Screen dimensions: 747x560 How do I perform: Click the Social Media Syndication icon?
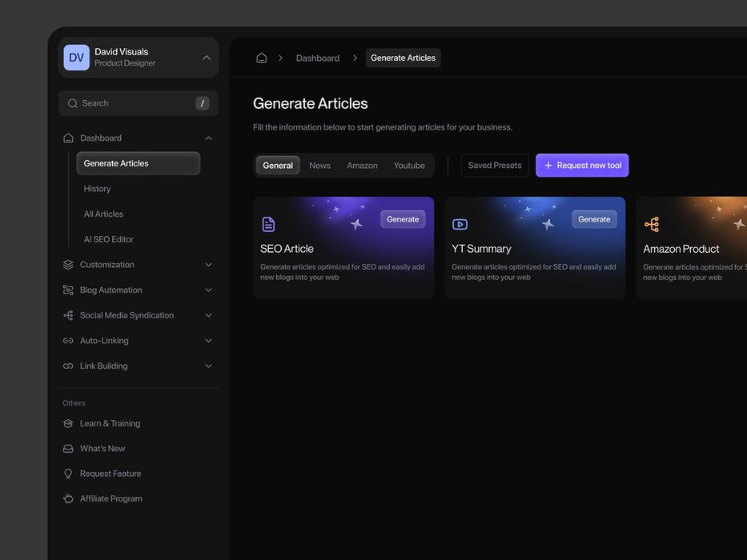[x=68, y=315]
